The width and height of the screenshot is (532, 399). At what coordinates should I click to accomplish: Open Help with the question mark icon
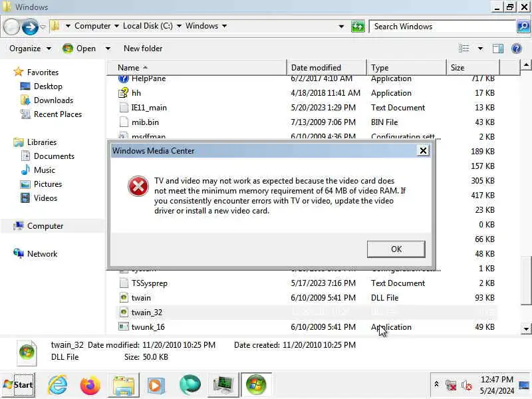pyautogui.click(x=517, y=49)
